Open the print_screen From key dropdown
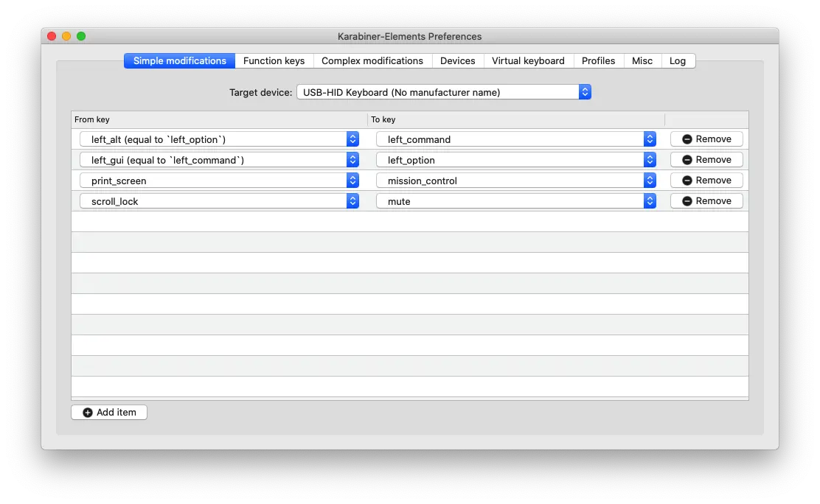Screen dimensions: 820x504 coord(219,181)
